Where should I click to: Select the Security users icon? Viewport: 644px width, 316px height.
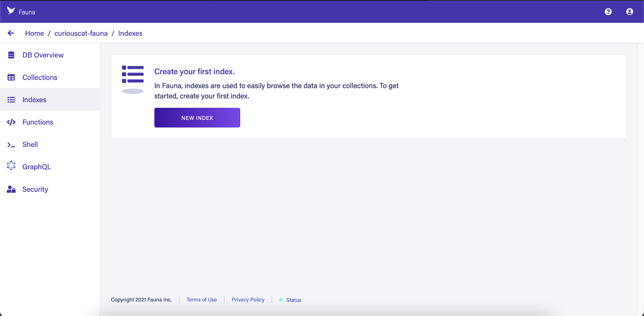coord(11,189)
